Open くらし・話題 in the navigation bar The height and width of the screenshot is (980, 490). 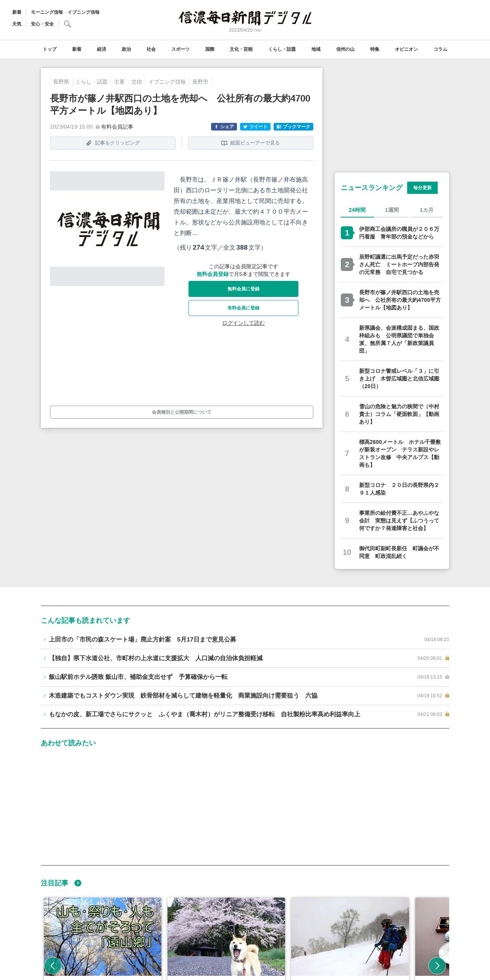(x=282, y=49)
